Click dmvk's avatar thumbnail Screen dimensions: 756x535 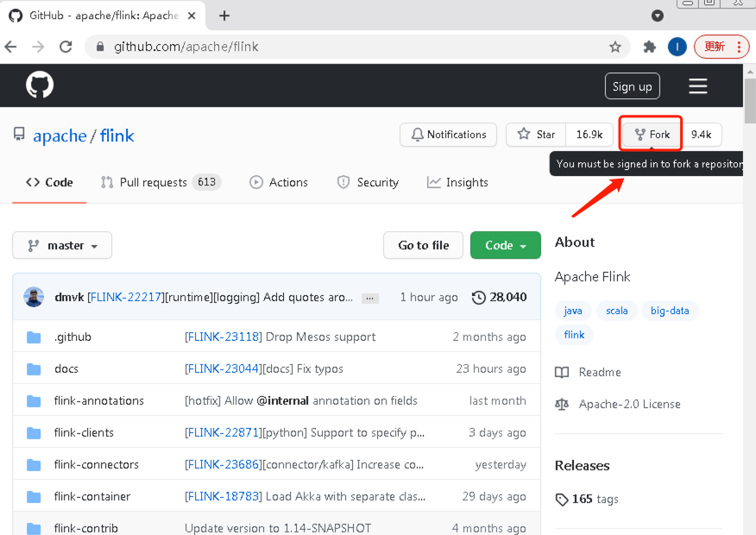34,297
